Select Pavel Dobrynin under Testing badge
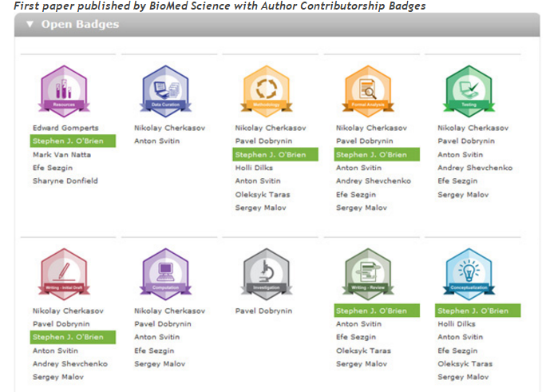Viewport: 550px width, 392px height. pos(466,141)
